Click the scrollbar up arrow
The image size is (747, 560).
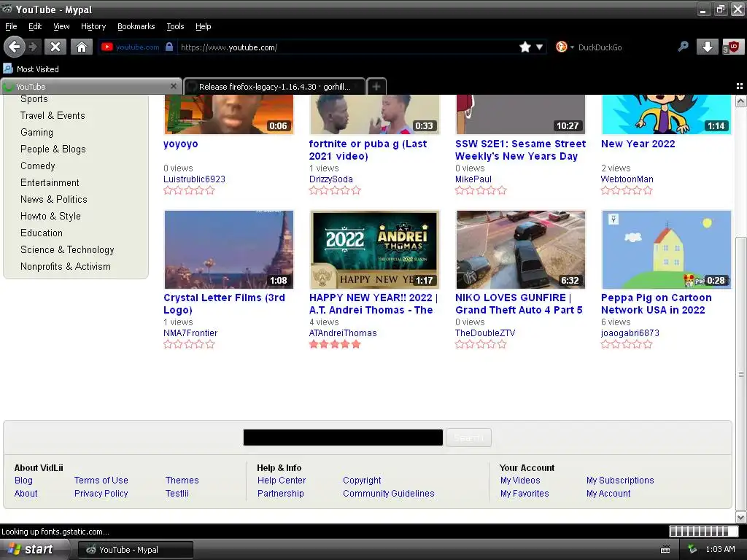740,101
